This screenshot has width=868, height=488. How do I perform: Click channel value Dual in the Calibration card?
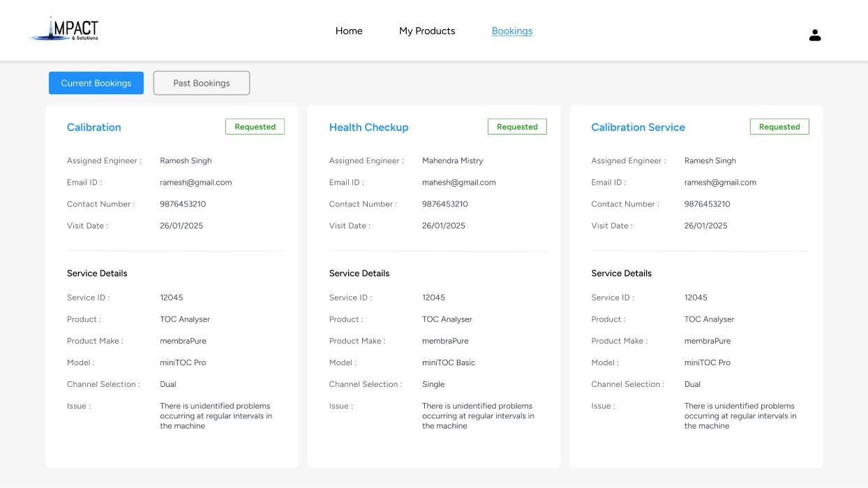pos(168,384)
